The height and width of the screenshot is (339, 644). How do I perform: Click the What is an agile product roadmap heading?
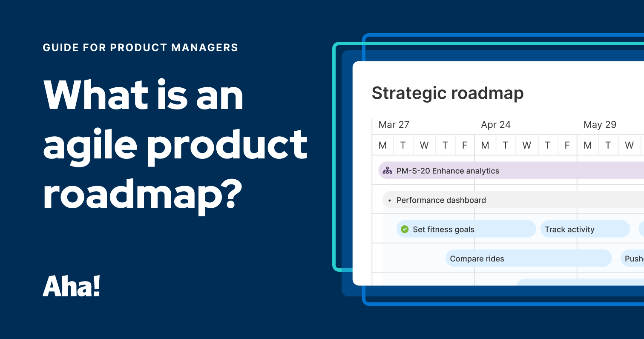click(x=175, y=145)
